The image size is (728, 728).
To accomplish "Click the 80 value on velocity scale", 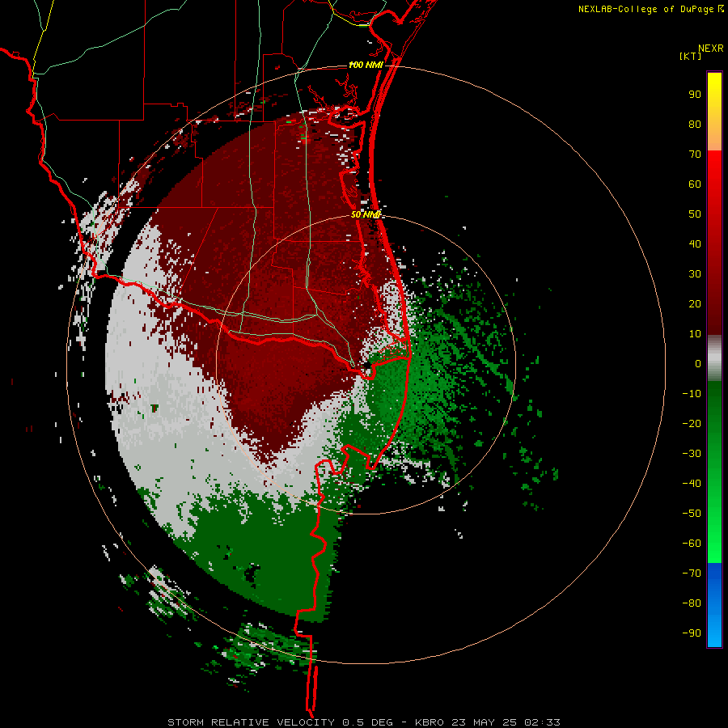I will (695, 125).
